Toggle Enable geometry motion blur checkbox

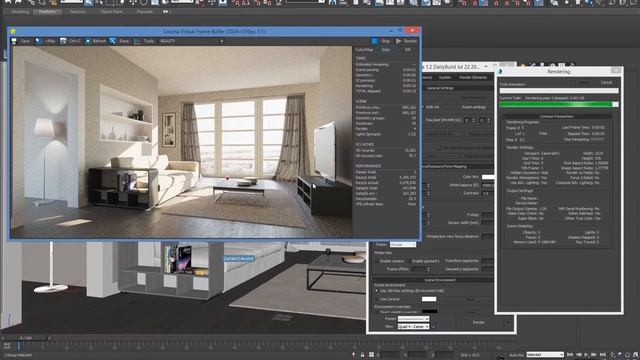[x=409, y=261]
